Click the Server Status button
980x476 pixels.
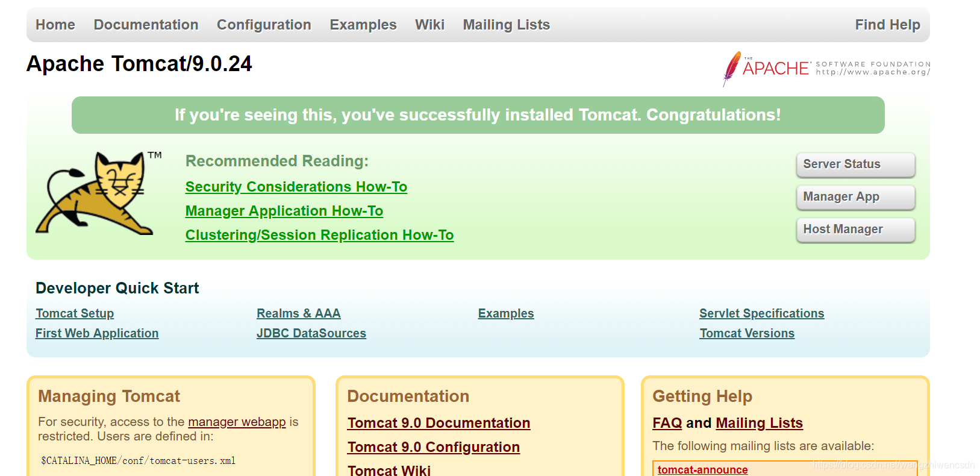click(x=856, y=164)
